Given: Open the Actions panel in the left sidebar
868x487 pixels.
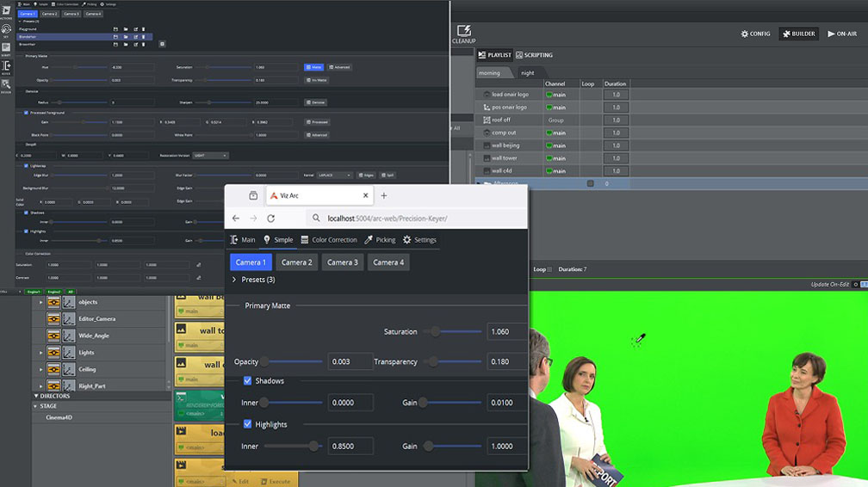Looking at the screenshot, I should pyautogui.click(x=6, y=10).
